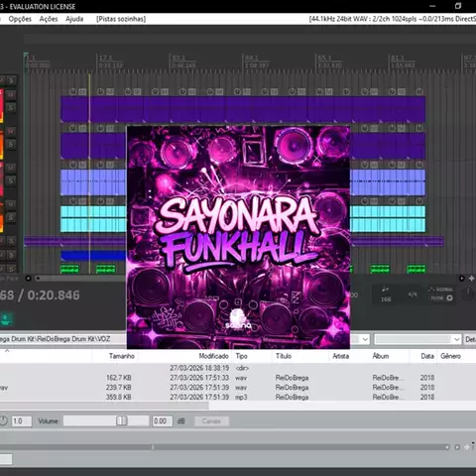
Task: Click the arrange scrollbar left arrow button
Action: click(28, 279)
